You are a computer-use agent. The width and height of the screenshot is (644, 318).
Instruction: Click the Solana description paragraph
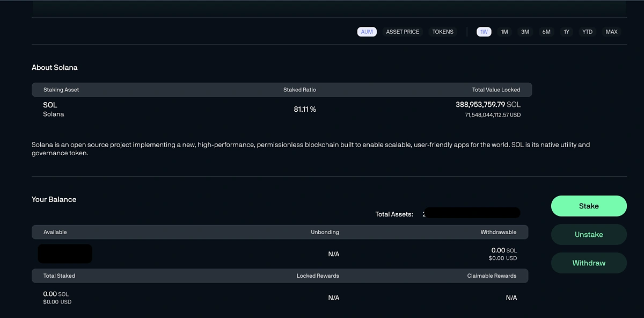tap(311, 149)
